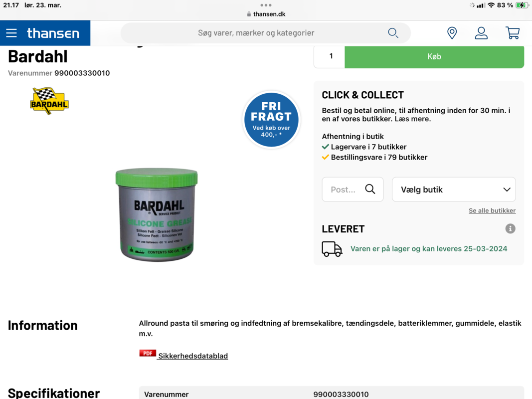Open the store locator pin icon
This screenshot has height=399, width=532.
point(452,33)
